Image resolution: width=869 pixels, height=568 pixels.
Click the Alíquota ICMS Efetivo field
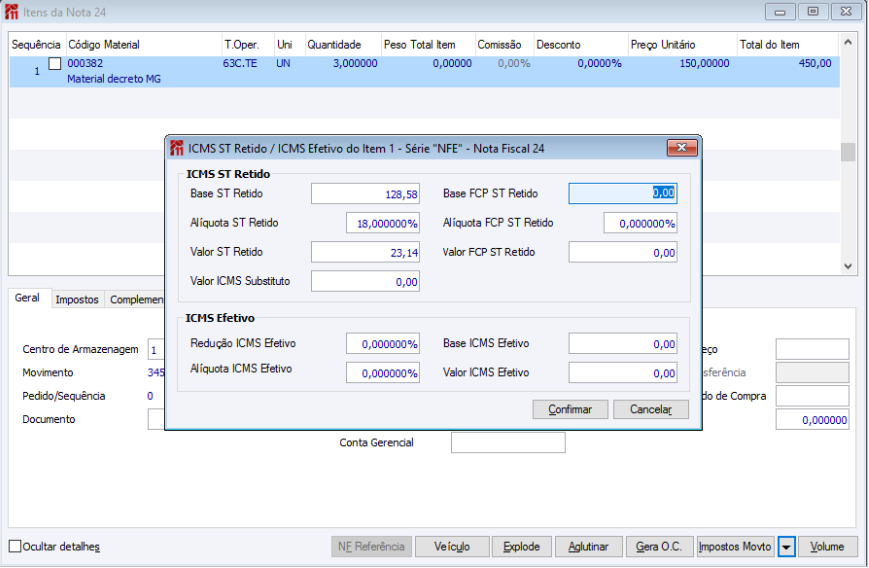[x=382, y=373]
